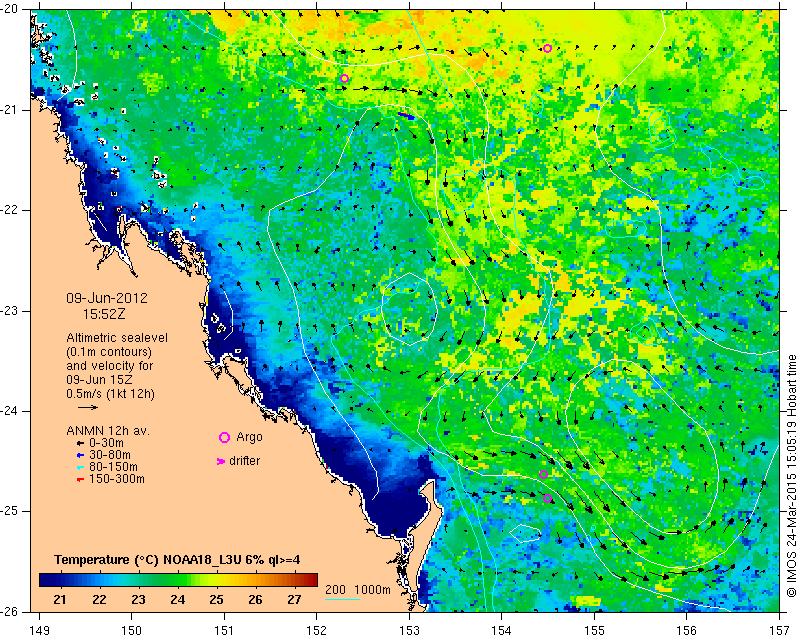Viewport: 800px width, 640px height.
Task: Click the "Altimetric sealevel" caption line
Action: [117, 338]
